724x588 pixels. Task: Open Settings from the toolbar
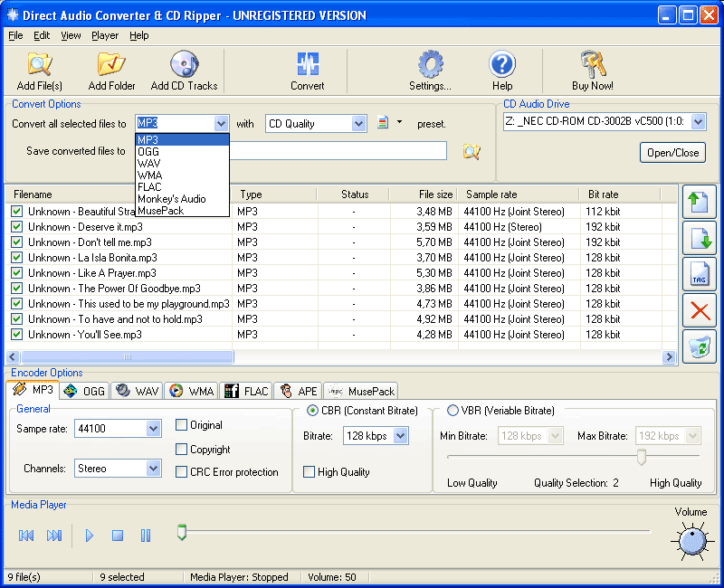click(430, 71)
